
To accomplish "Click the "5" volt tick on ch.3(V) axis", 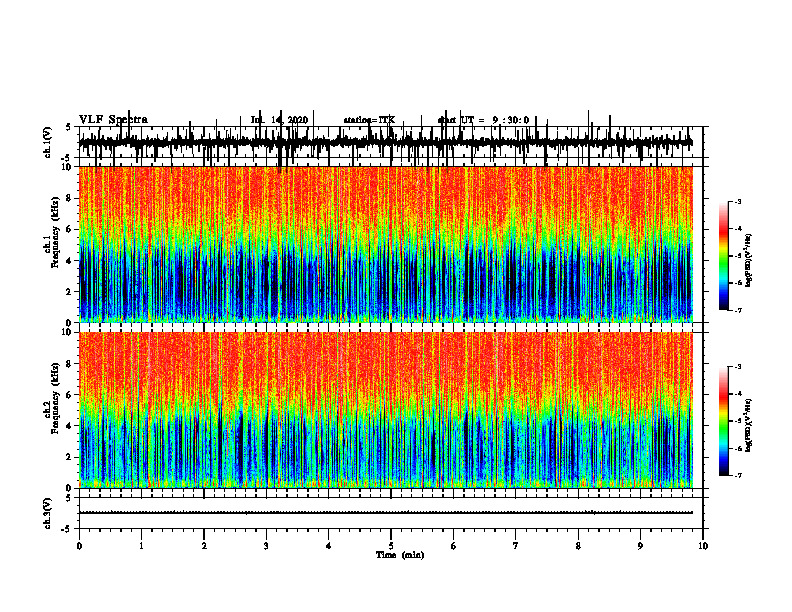I will point(68,498).
